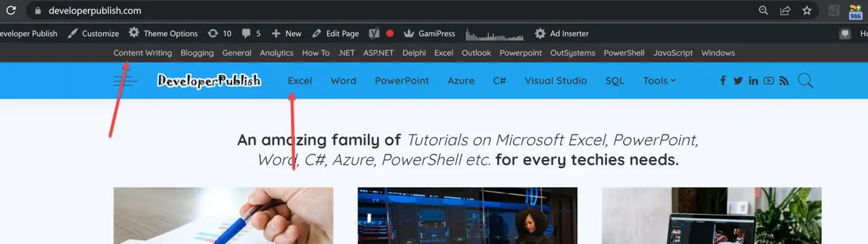Open the YouTube social icon
This screenshot has width=868, height=244.
[x=768, y=81]
